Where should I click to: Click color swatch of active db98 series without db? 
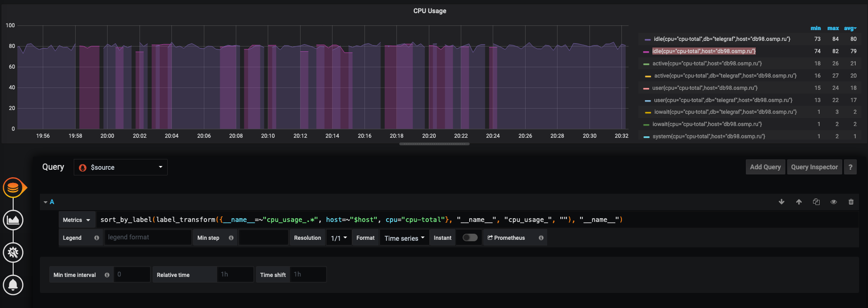pos(646,64)
